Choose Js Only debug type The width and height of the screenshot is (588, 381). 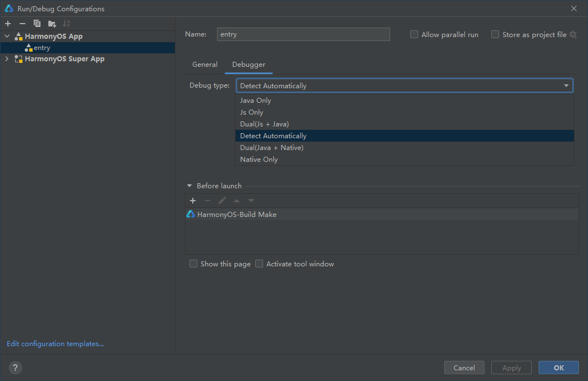[405, 112]
